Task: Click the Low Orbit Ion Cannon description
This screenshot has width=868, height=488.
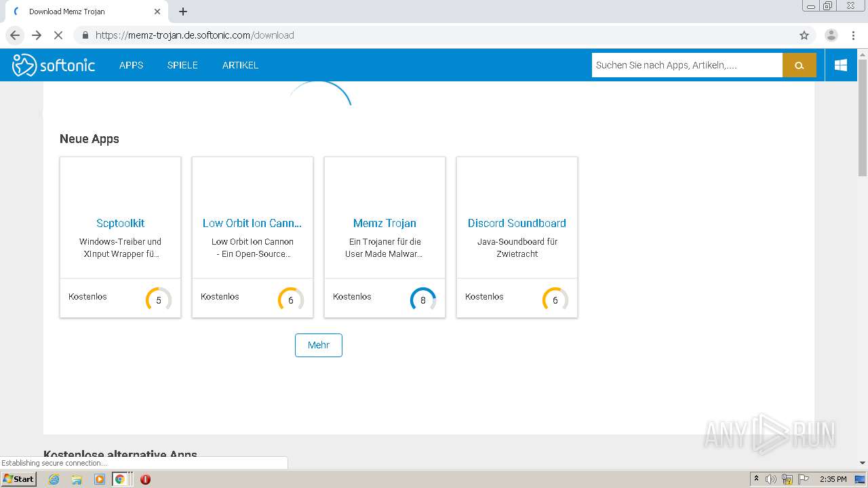Action: coord(252,247)
